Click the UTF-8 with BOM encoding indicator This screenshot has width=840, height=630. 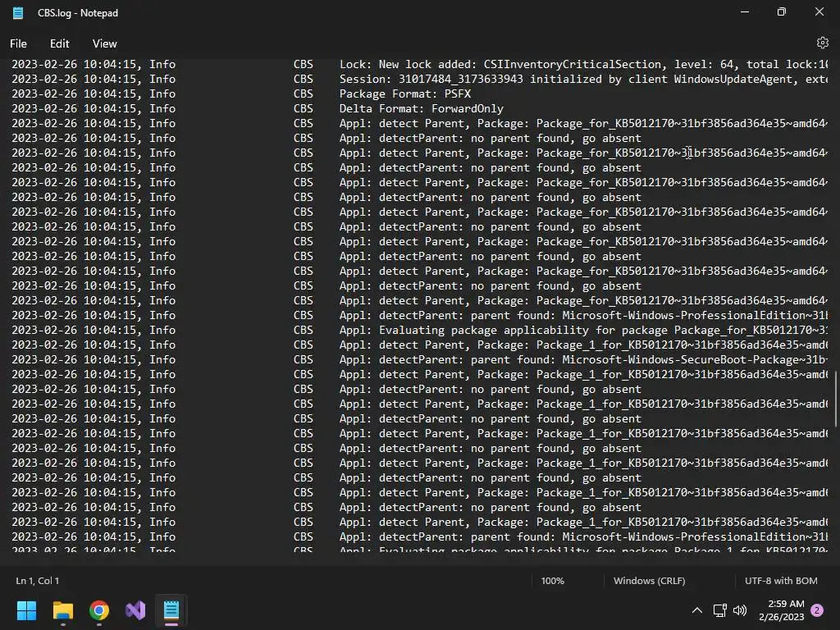tap(781, 581)
